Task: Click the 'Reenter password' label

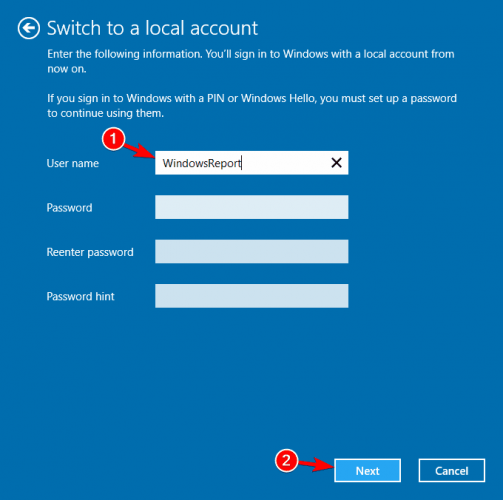Action: (90, 252)
